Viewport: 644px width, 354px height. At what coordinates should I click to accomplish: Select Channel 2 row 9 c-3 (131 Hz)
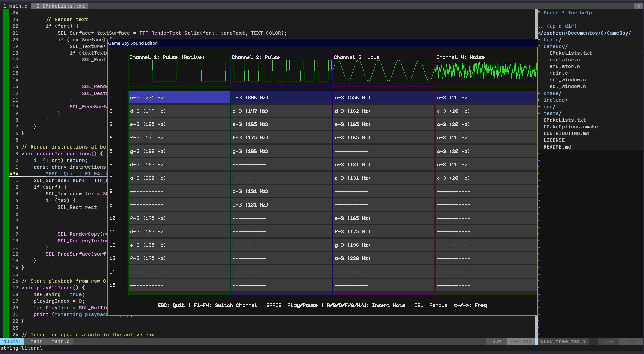[x=281, y=204]
